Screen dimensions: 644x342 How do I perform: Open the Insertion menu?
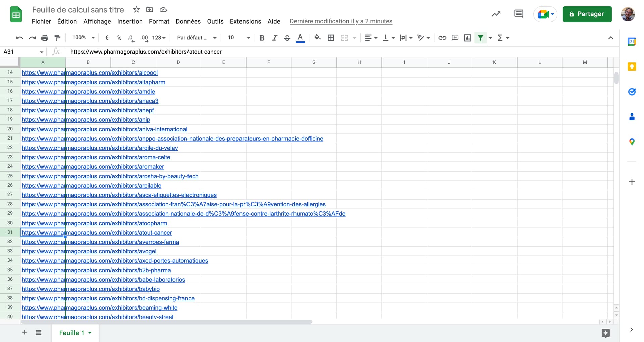130,21
